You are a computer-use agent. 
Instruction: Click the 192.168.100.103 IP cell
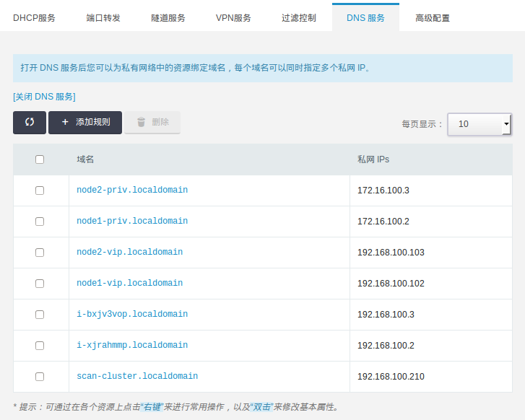pyautogui.click(x=391, y=253)
